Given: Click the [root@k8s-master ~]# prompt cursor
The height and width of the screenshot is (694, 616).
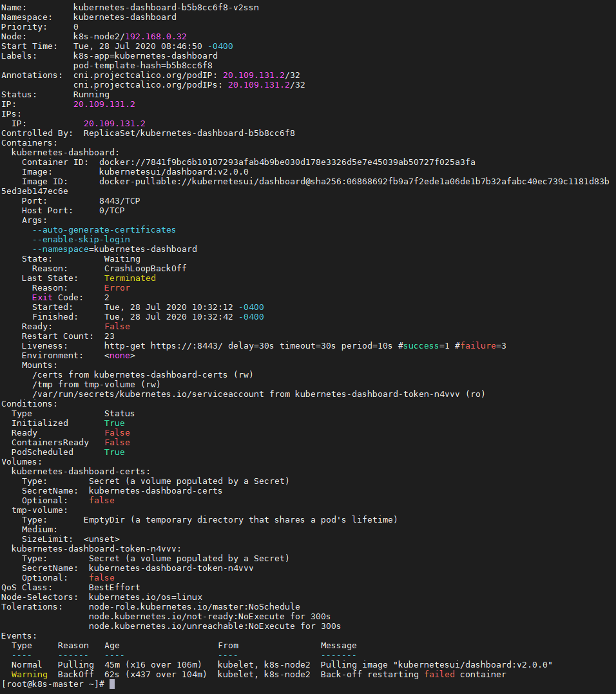Looking at the screenshot, I should click(112, 684).
